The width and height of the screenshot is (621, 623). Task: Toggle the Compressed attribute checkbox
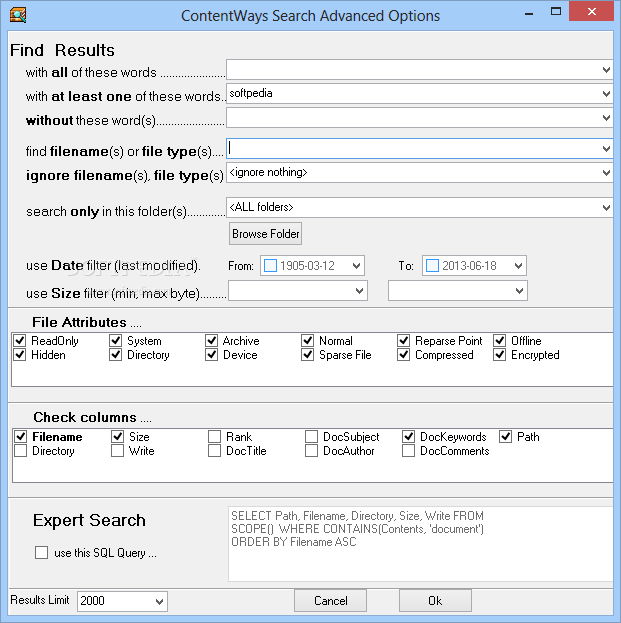coord(404,354)
